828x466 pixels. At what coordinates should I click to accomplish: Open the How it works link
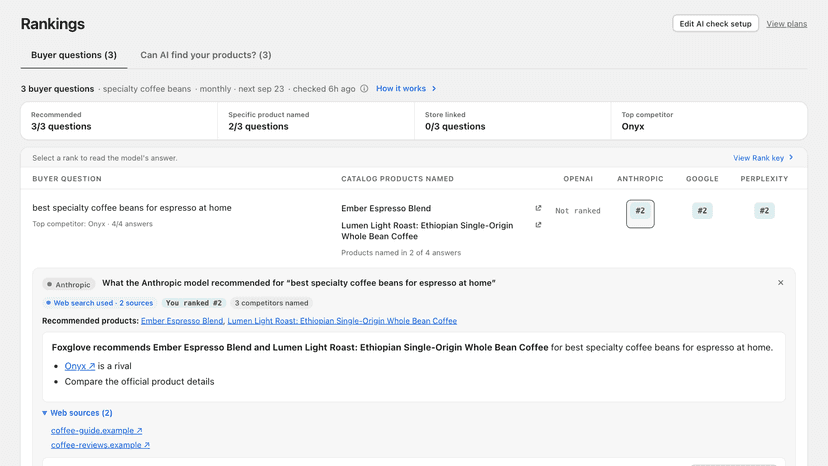pyautogui.click(x=401, y=89)
